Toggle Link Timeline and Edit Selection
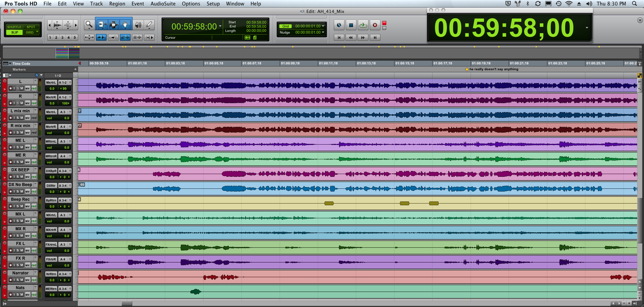Viewport: 644px width, 307px height. pos(125,37)
